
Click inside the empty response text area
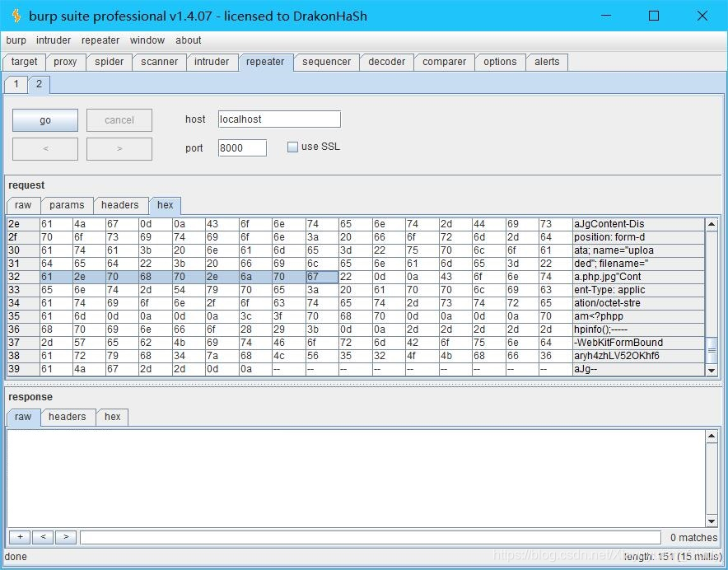pyautogui.click(x=356, y=479)
